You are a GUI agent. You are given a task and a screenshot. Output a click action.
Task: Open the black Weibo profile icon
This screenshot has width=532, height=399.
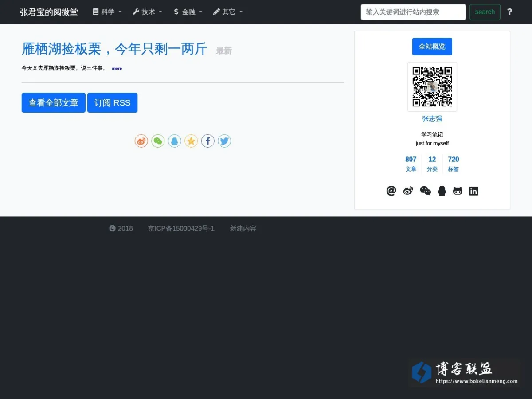tap(408, 191)
